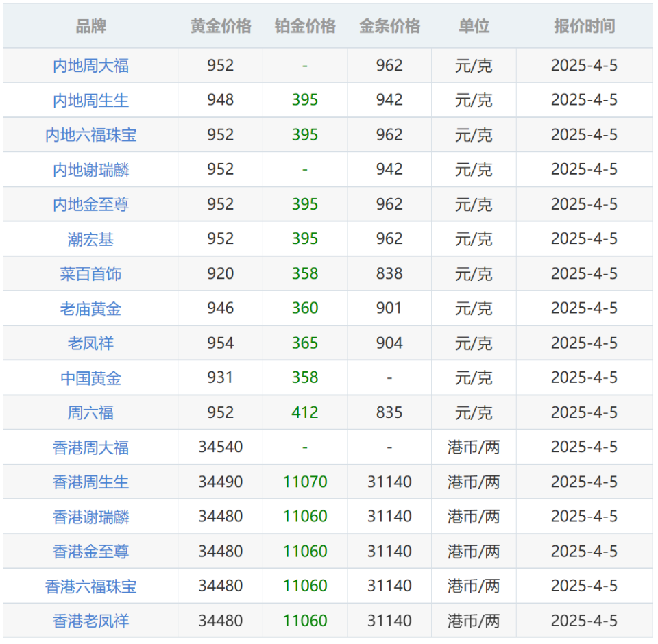The height and width of the screenshot is (644, 658).
Task: Click the 2025-4-5 date for 潮宏基
Action: coord(584,238)
